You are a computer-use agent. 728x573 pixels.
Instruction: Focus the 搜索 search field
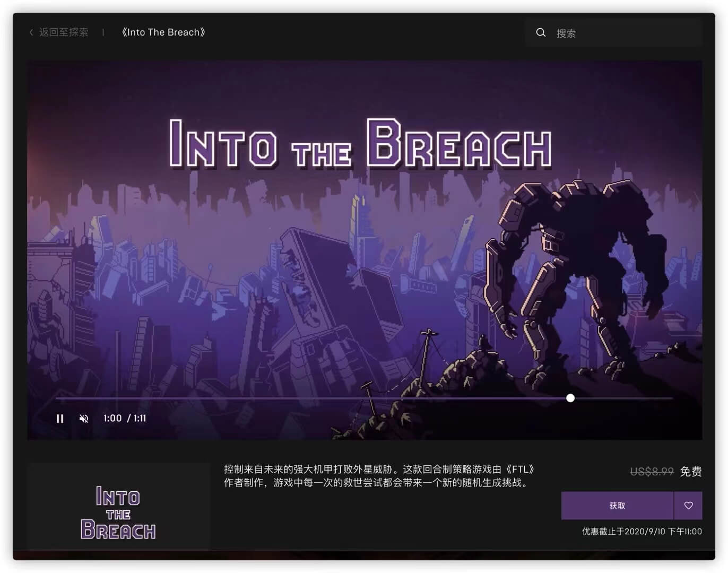tap(613, 33)
